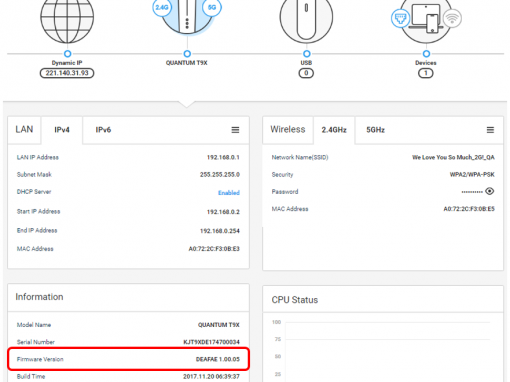The height and width of the screenshot is (382, 510).
Task: Click the QUANTUM T9X label under router
Action: pyautogui.click(x=187, y=63)
